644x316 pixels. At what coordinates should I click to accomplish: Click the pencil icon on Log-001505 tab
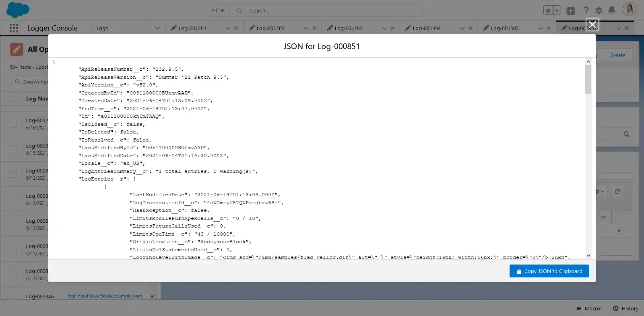(x=486, y=28)
